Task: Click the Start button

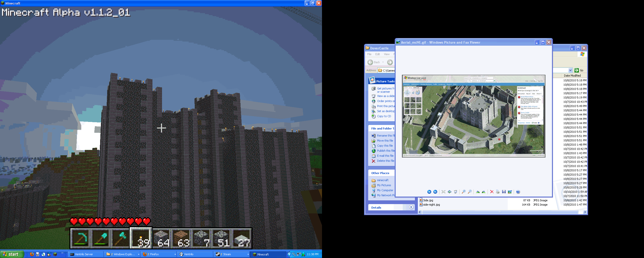Action: pyautogui.click(x=12, y=254)
